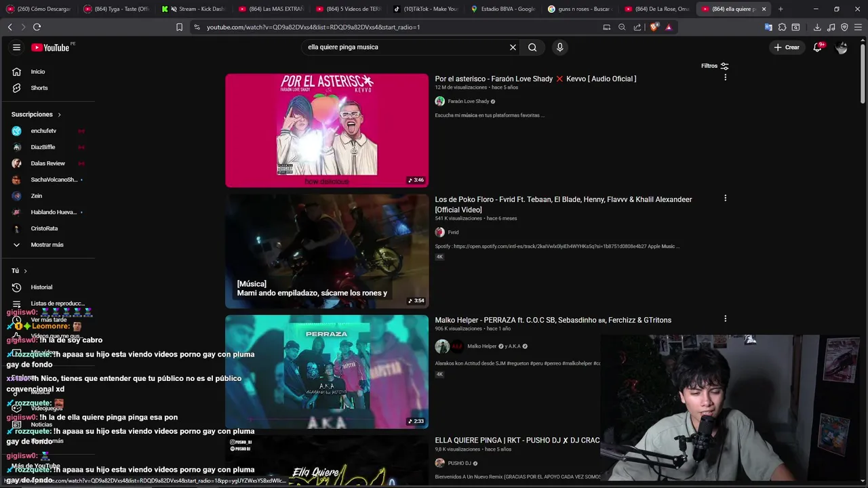The image size is (868, 488).
Task: Expand the Tú section chevron
Action: [26, 271]
